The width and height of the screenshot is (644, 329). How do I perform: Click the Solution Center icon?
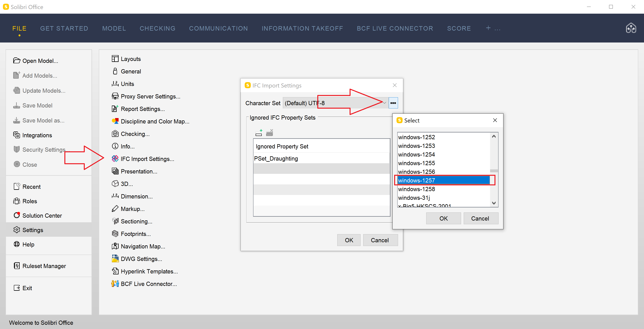(x=17, y=215)
